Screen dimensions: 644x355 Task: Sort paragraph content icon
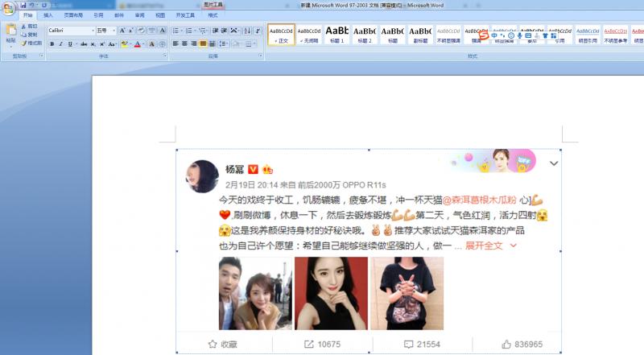247,31
